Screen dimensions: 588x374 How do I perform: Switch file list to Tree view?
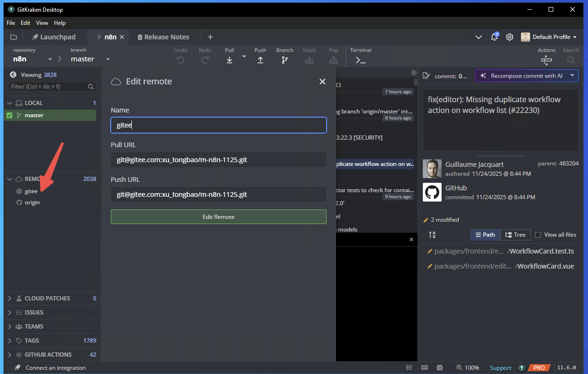click(x=515, y=235)
